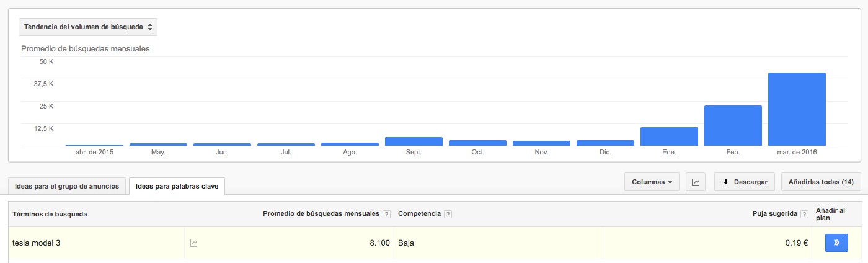Sort by Competencia column header
This screenshot has width=868, height=263.
(419, 214)
